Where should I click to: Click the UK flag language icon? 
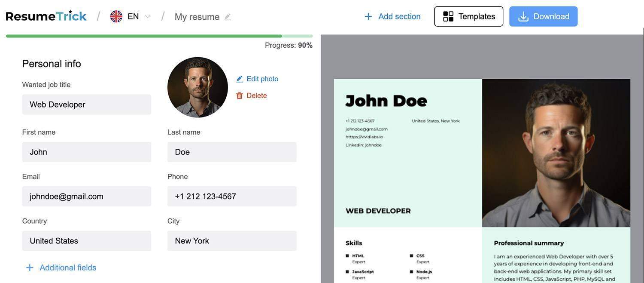click(x=116, y=16)
